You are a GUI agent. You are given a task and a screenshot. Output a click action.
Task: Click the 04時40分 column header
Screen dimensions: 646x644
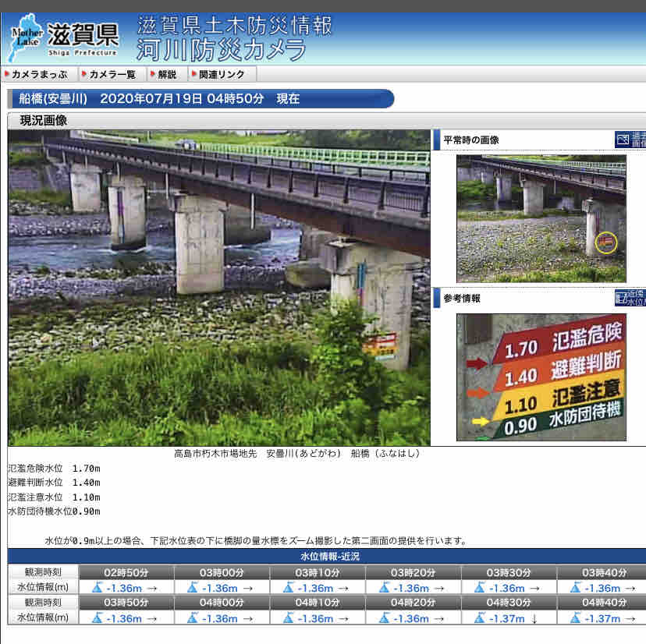coord(602,603)
